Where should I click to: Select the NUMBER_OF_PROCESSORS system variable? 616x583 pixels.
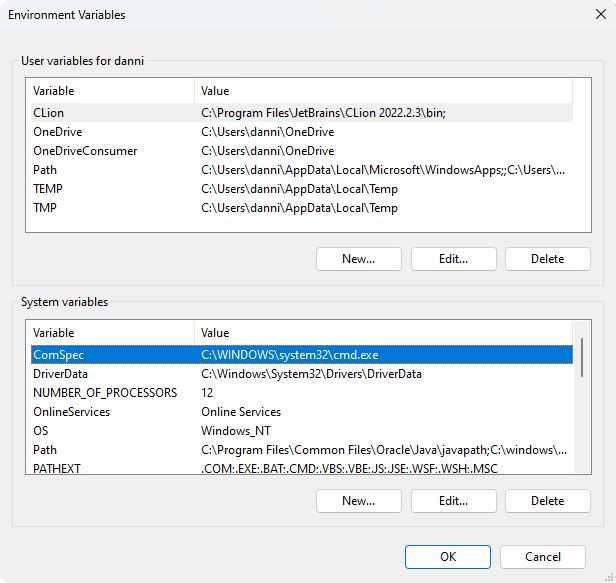pos(302,392)
